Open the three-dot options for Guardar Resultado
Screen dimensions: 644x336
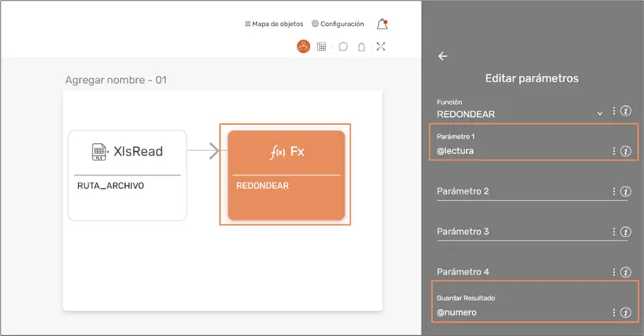[x=614, y=312]
